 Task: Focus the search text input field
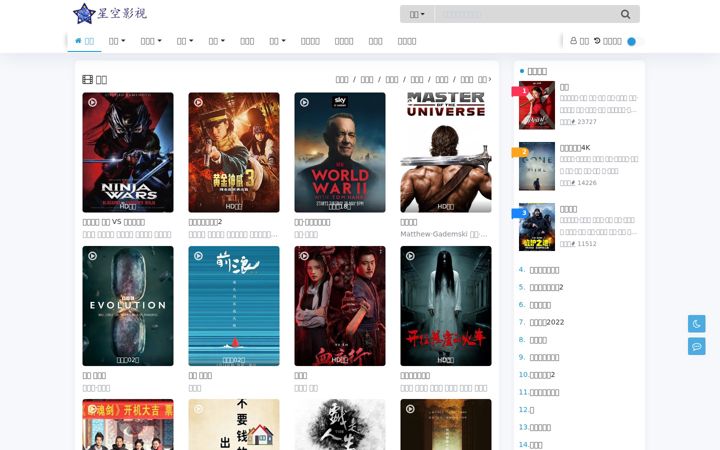523,14
